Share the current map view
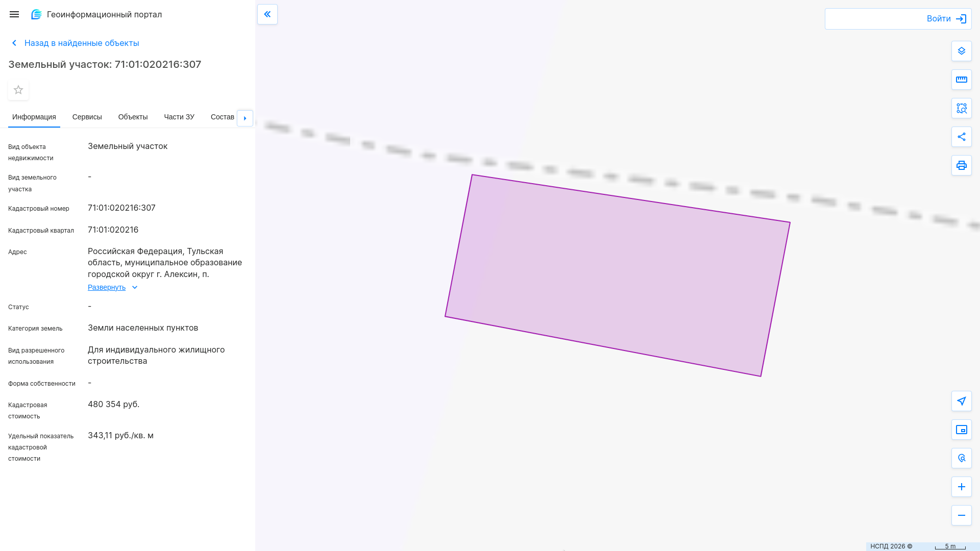Screen dimensions: 980x551 point(961,137)
